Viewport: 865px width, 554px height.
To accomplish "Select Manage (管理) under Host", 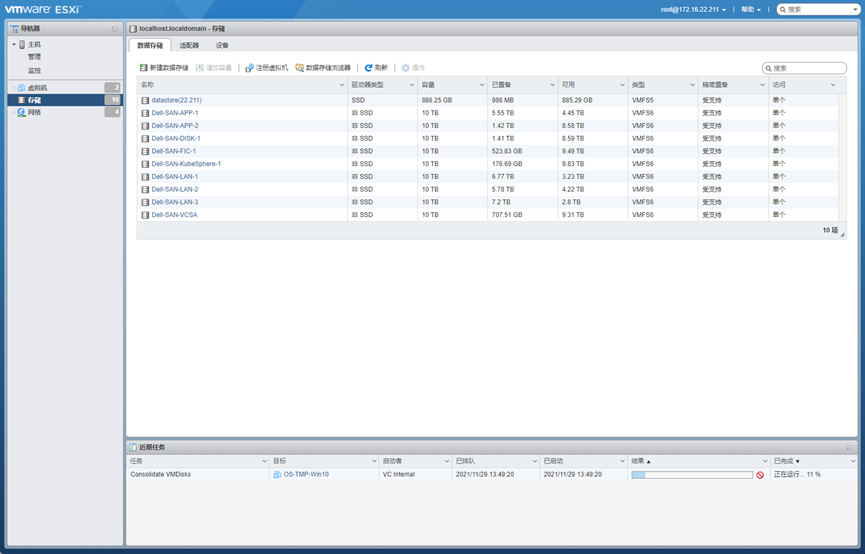I will (x=34, y=57).
